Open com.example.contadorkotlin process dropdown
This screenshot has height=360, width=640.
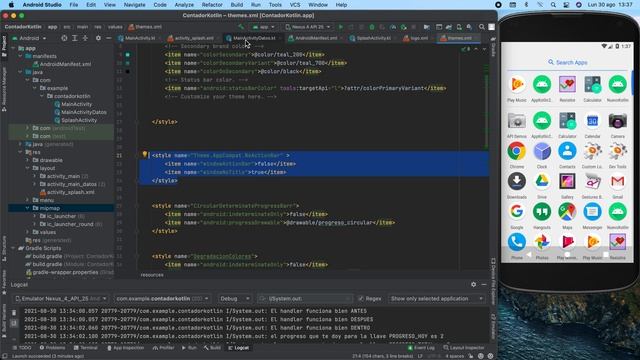pyautogui.click(x=162, y=299)
